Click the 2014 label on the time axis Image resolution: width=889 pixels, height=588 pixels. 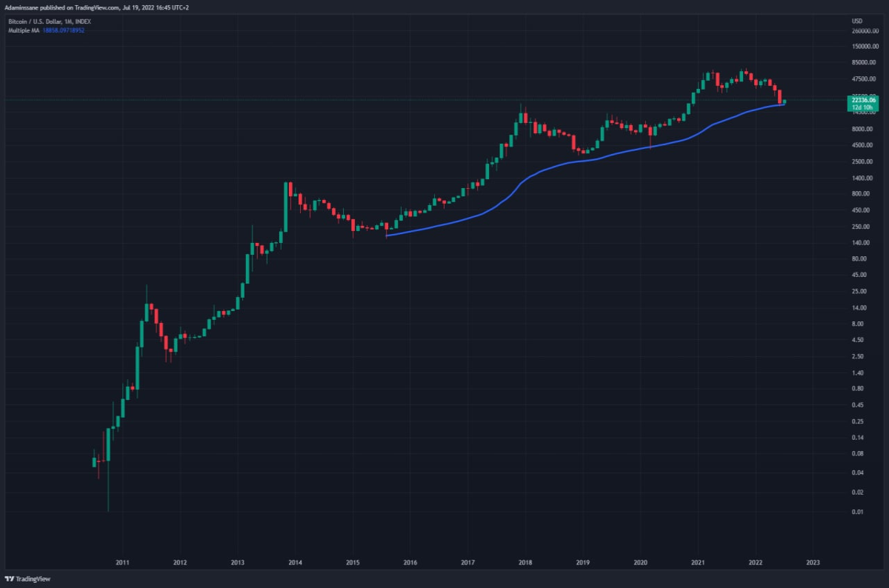tap(295, 562)
